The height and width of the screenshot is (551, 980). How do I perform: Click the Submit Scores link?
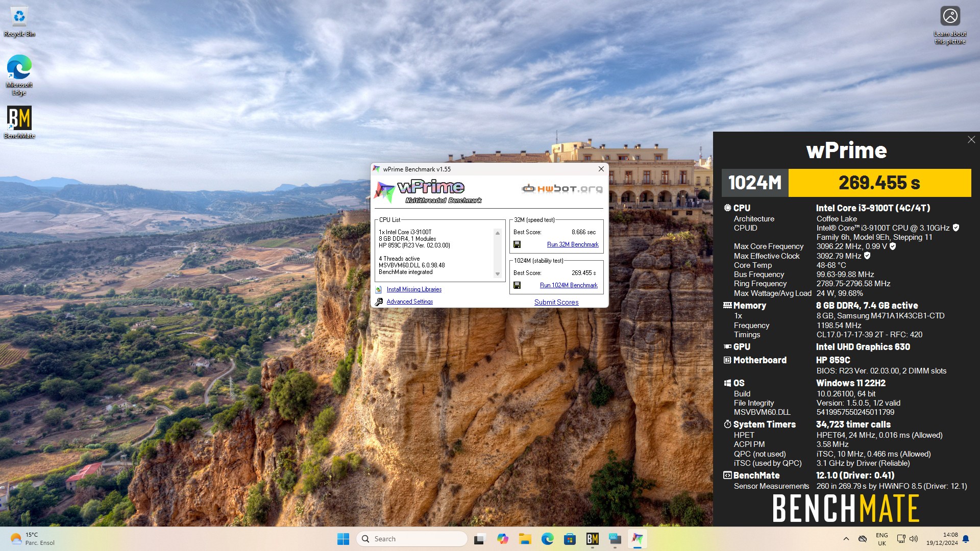[x=556, y=302]
